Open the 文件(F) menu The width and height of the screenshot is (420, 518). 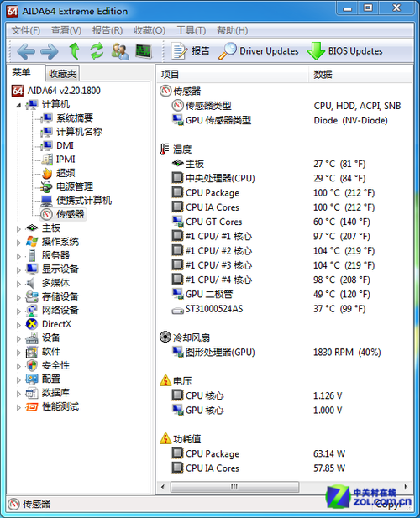(x=25, y=31)
